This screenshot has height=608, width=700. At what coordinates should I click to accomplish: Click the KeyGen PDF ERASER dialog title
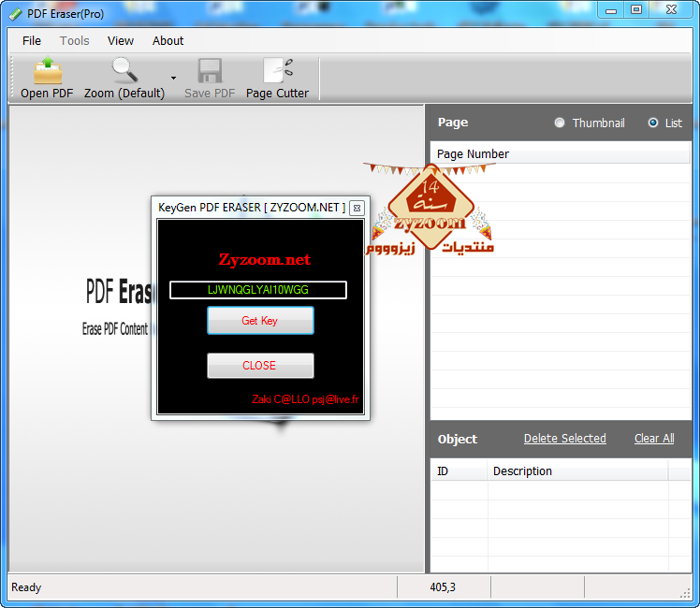pos(252,208)
